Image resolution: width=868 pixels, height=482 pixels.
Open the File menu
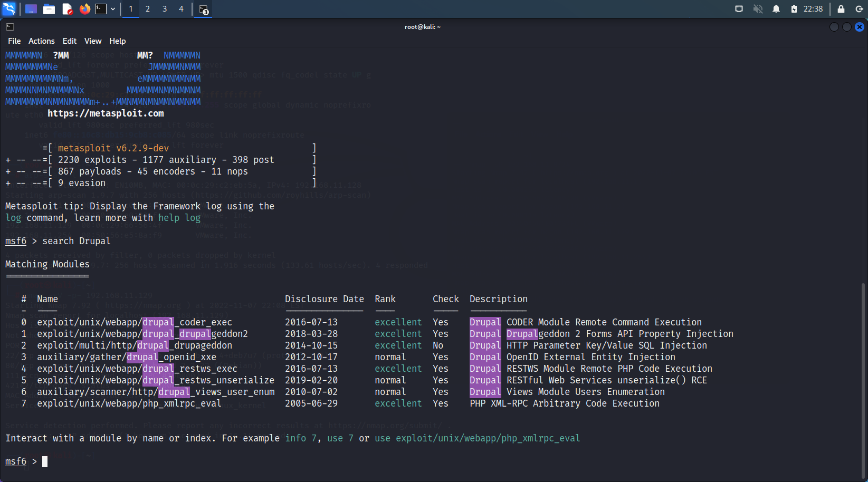(14, 41)
